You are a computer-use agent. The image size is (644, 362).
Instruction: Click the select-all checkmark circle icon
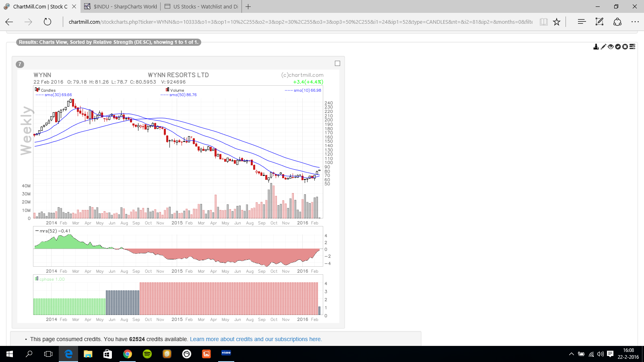tap(618, 47)
